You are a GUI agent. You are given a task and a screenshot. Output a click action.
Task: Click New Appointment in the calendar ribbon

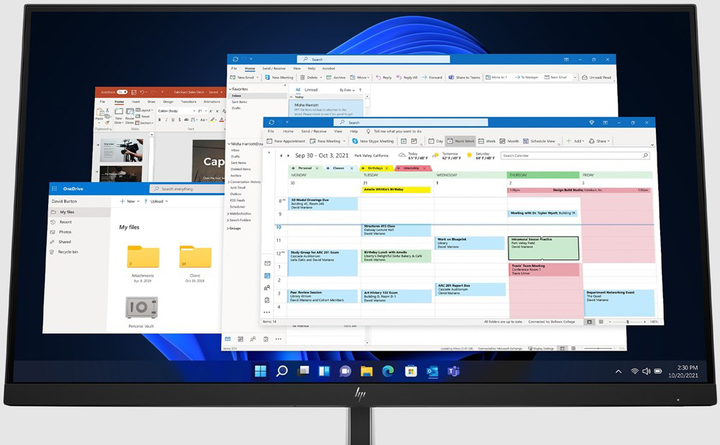tap(286, 141)
